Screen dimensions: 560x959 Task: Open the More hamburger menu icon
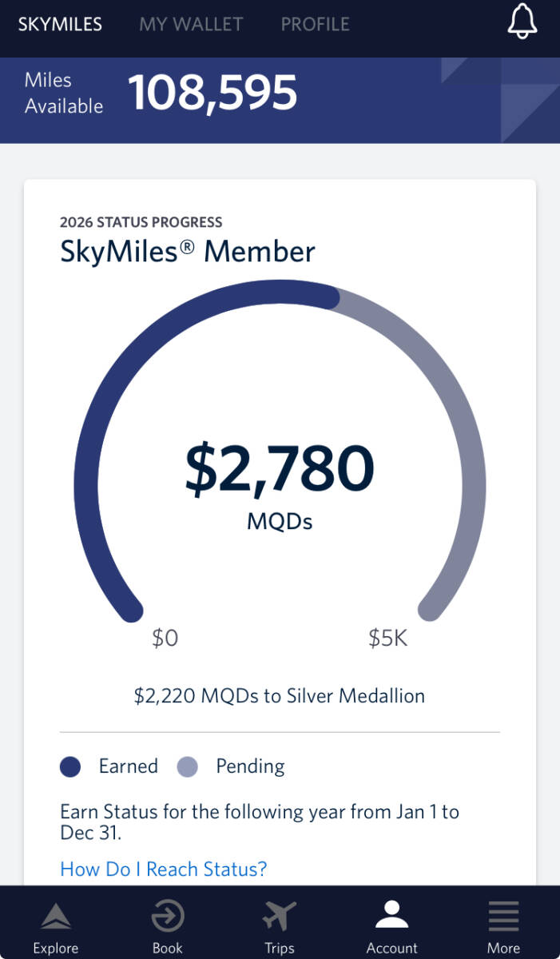(503, 916)
